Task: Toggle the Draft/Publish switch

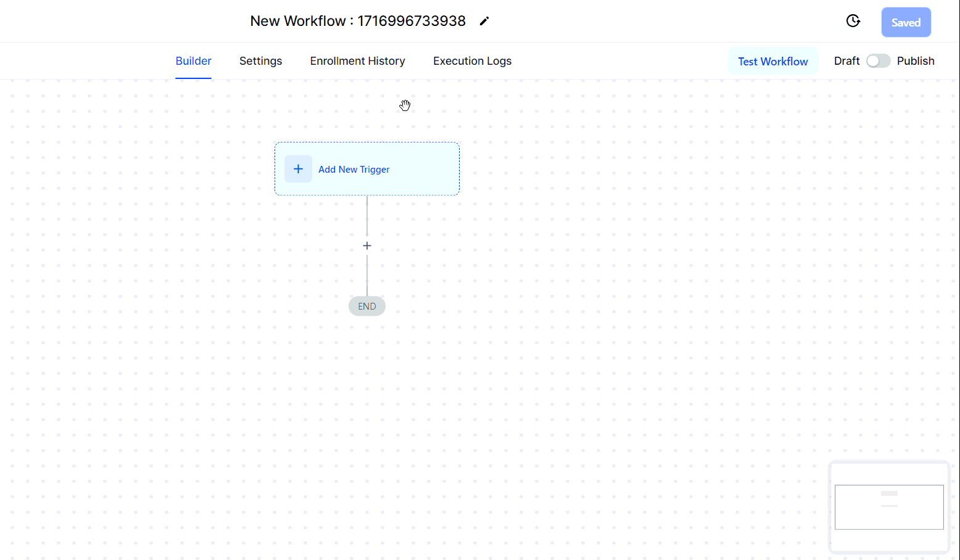Action: pyautogui.click(x=878, y=61)
